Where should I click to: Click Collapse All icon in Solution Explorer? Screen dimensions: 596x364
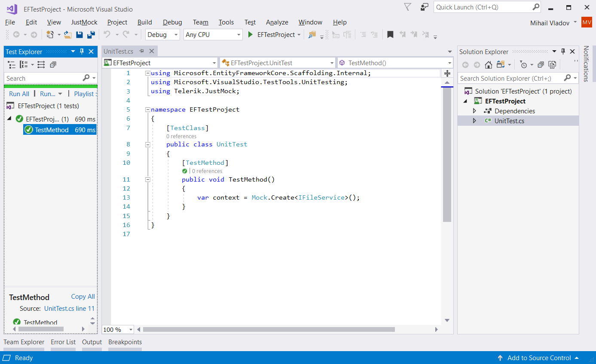[x=541, y=65]
